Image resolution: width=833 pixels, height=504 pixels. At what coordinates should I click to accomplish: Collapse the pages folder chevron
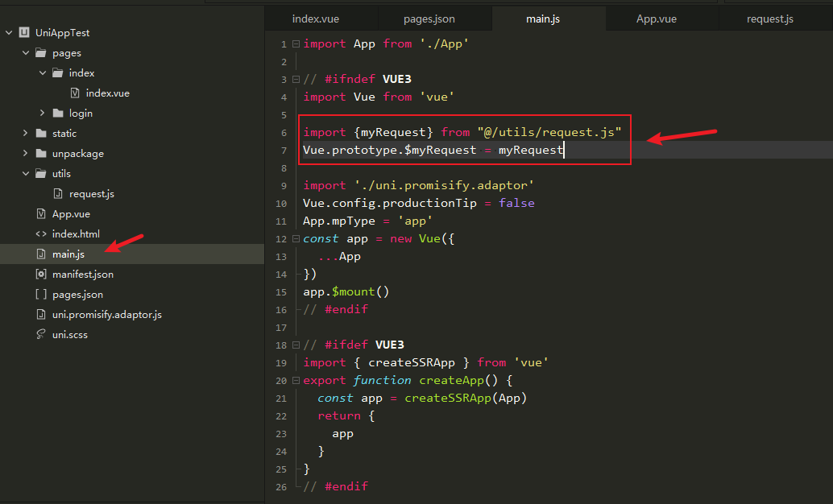coord(26,52)
